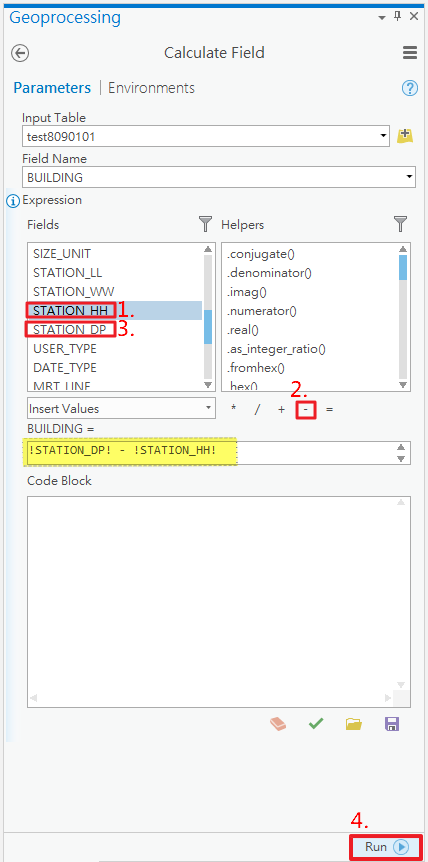This screenshot has width=428, height=862.
Task: Insert the minus operator
Action: (x=306, y=410)
